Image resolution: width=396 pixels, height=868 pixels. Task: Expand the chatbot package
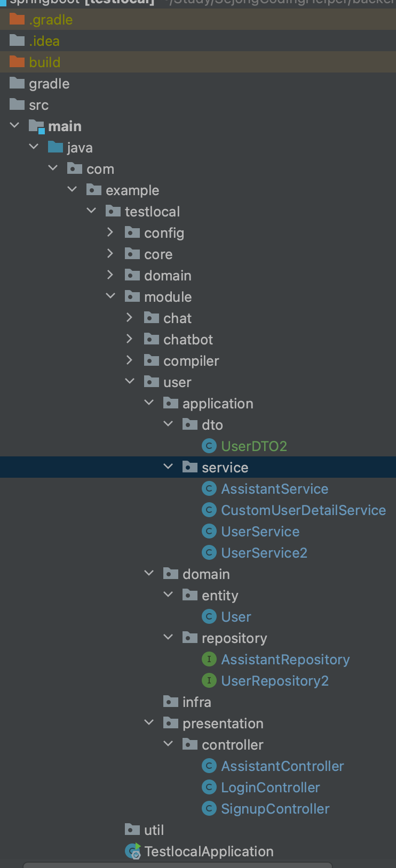130,339
